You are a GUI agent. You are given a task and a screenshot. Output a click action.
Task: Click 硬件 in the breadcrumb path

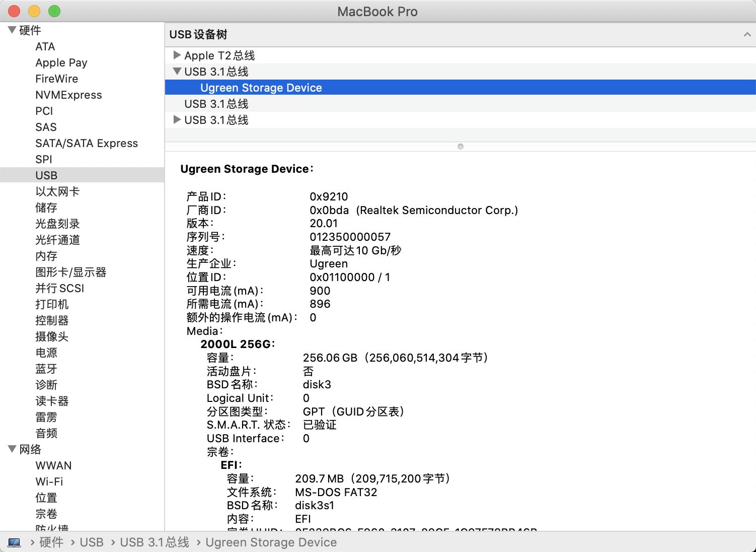tap(51, 542)
